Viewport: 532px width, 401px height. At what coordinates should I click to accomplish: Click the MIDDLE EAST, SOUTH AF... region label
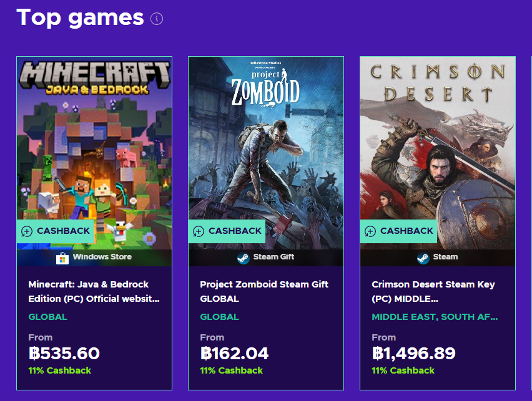(x=435, y=317)
